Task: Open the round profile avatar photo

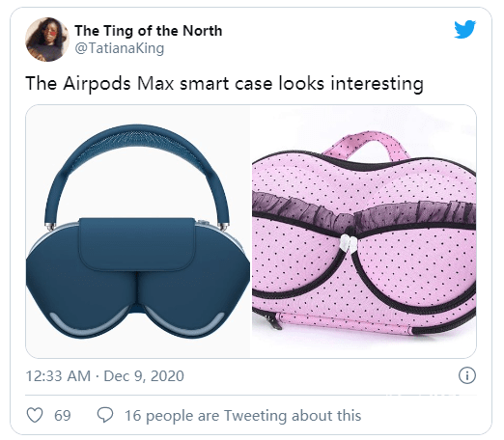Action: tap(47, 40)
